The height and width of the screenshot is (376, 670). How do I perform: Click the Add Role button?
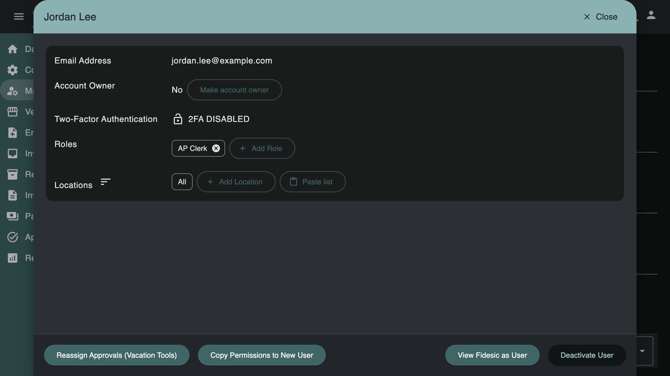click(262, 148)
